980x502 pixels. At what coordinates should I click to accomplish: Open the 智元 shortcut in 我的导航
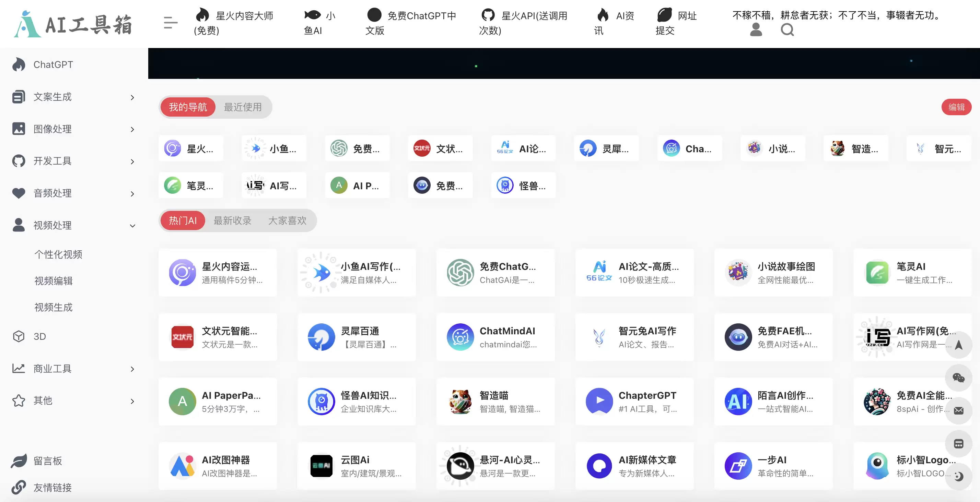coord(939,148)
